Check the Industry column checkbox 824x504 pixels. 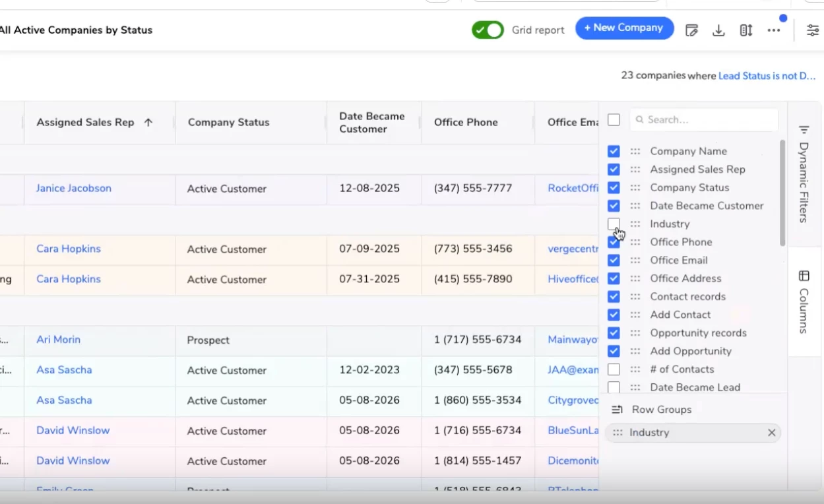pyautogui.click(x=614, y=224)
